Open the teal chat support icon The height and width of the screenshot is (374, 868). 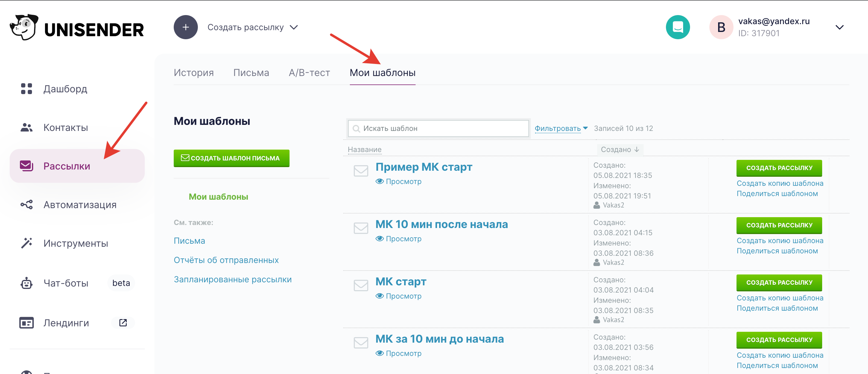click(677, 27)
